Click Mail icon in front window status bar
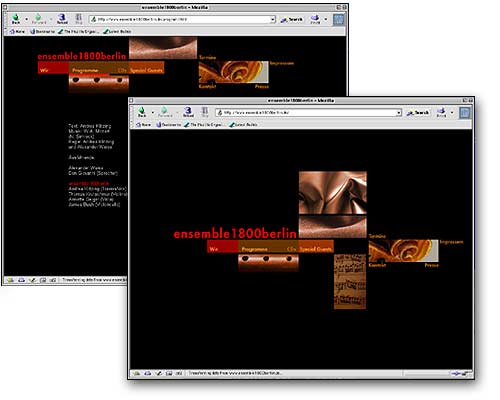The width and height of the screenshot is (500, 400). [x=148, y=373]
